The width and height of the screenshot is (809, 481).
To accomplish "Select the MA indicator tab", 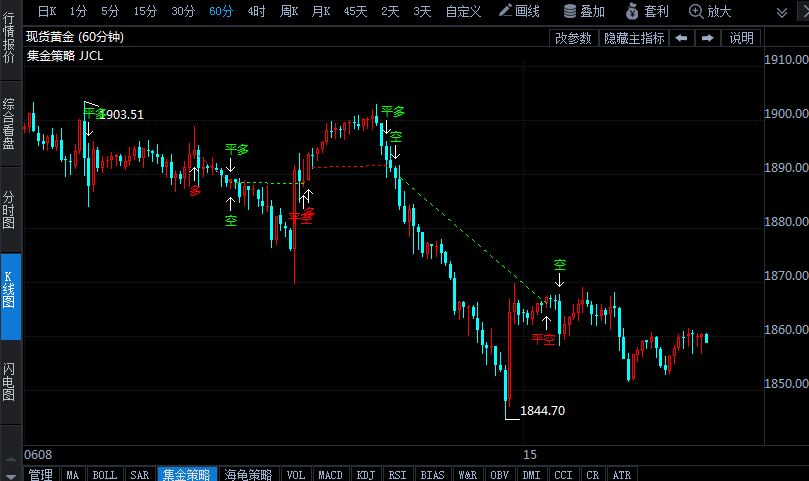I will tap(73, 474).
